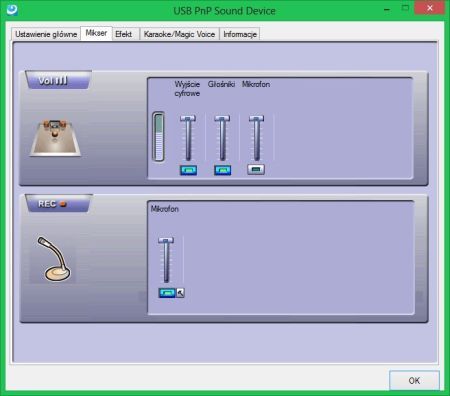Click the Wyjście cyfrowe volume slider handle
Viewport: 450px width, 396px height.
coord(188,118)
